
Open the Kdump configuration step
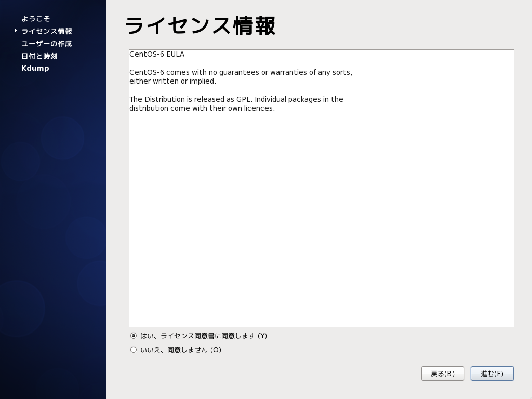point(35,68)
